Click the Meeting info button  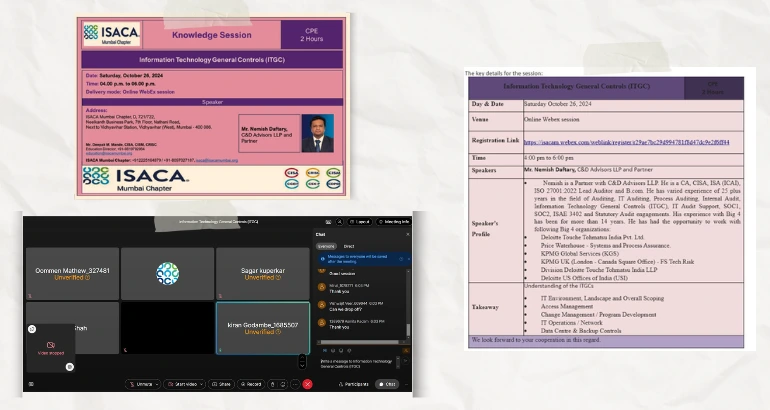394,221
